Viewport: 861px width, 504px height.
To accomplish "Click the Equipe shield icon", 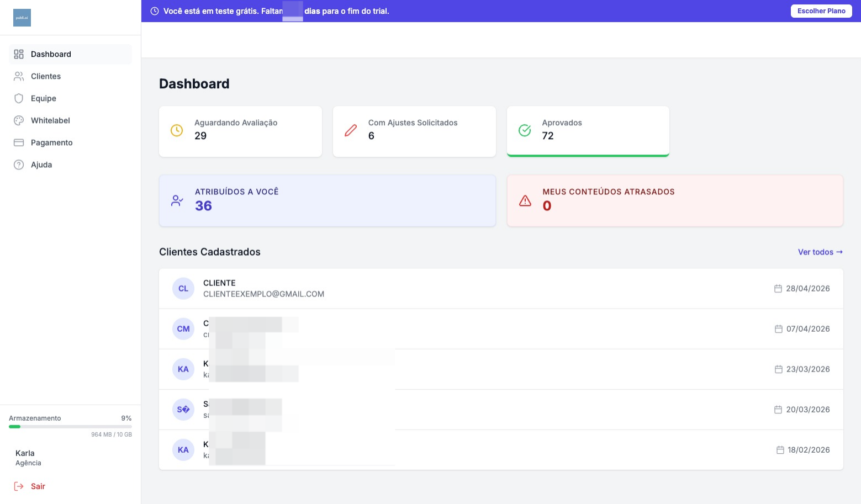I will pos(19,98).
